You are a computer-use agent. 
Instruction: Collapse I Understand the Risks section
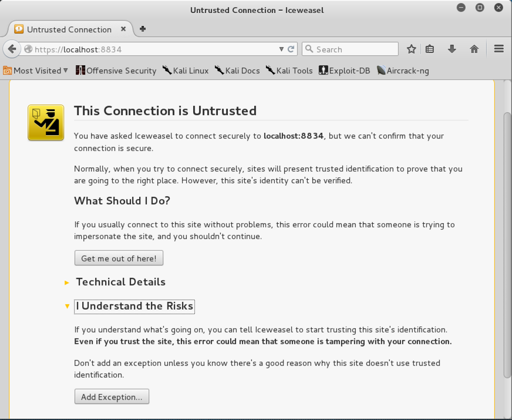coord(134,306)
